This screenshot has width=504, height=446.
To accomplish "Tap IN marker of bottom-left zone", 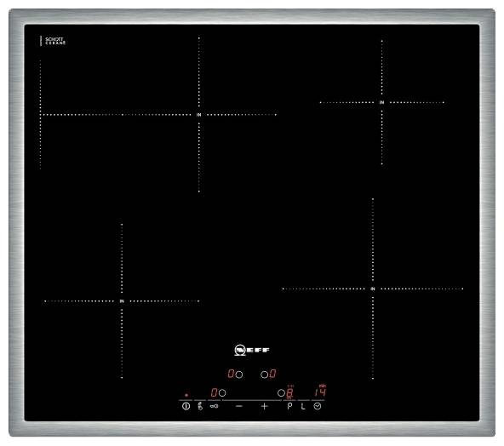I will (122, 301).
